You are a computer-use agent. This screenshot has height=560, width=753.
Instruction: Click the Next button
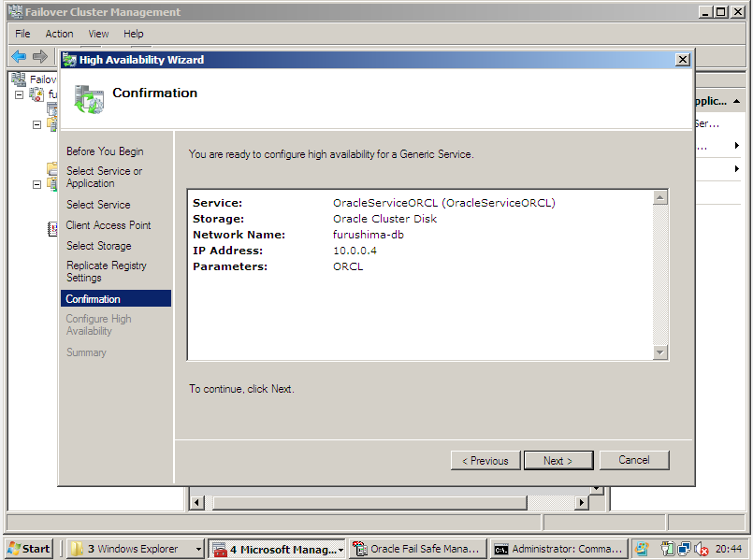[558, 460]
